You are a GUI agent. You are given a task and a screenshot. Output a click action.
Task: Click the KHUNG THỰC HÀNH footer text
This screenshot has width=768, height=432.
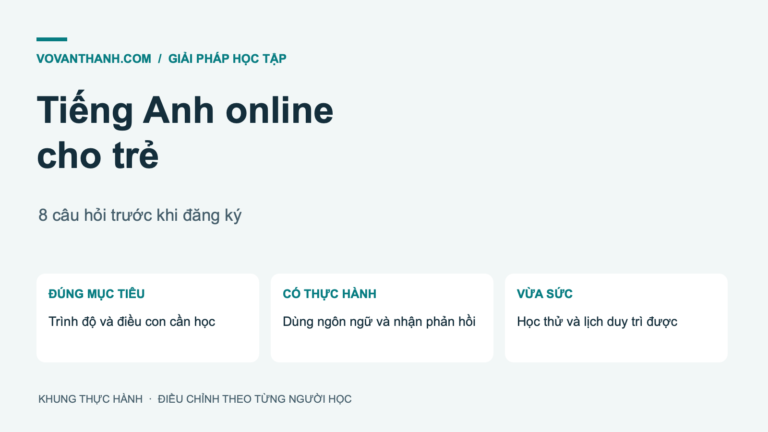(90, 399)
